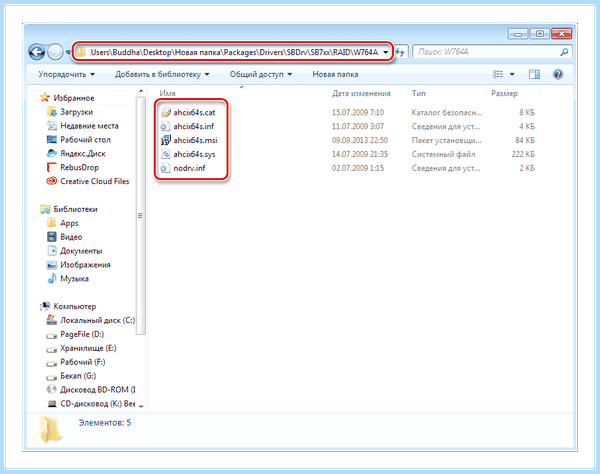Click the file name ahcix64s.cat
This screenshot has height=474, width=600.
point(194,112)
